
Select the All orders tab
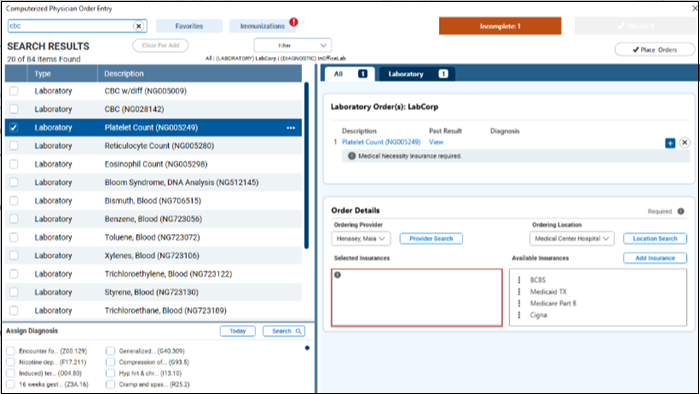pos(350,74)
